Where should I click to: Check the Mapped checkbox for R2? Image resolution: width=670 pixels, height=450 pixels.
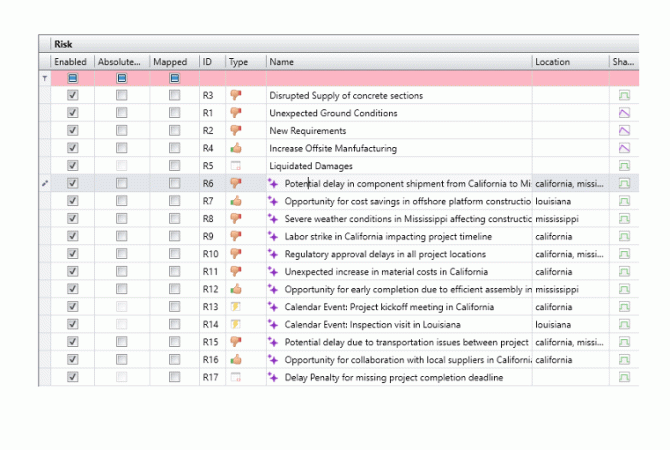point(174,131)
